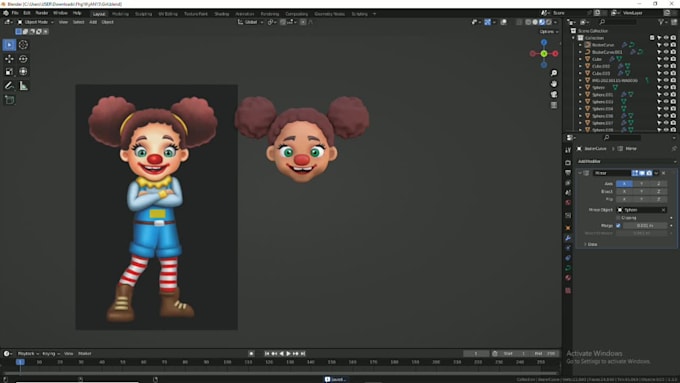Click the zoom viewport magnifier icon
The width and height of the screenshot is (680, 383).
pyautogui.click(x=554, y=73)
